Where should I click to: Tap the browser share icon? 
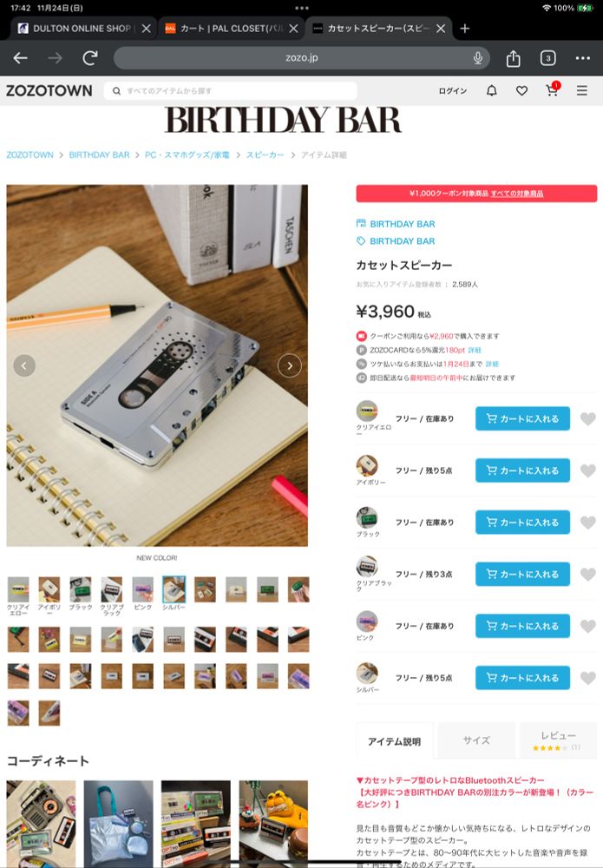click(514, 58)
